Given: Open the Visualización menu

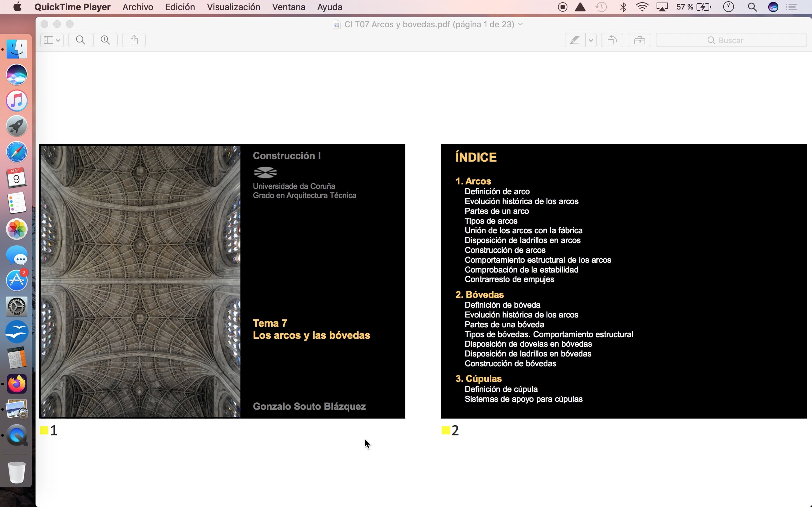Looking at the screenshot, I should 233,7.
